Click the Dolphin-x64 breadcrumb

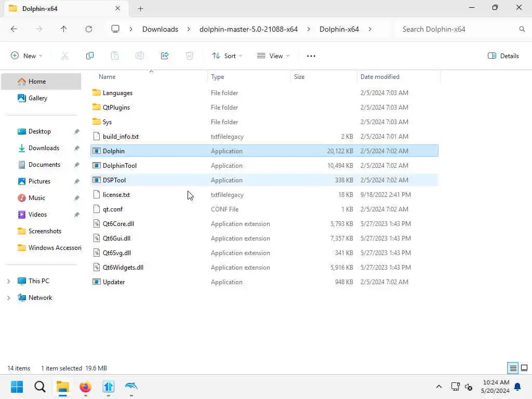coord(339,29)
